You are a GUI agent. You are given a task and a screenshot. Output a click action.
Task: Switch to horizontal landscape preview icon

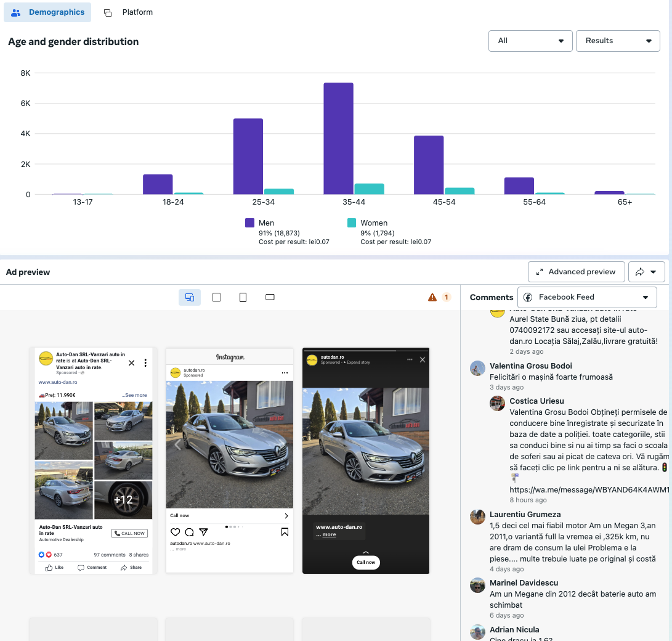click(270, 298)
